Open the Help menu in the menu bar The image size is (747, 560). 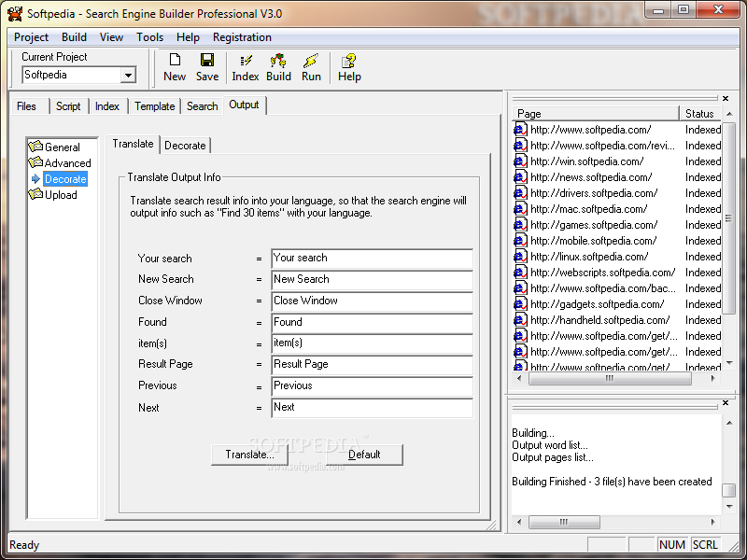click(188, 37)
